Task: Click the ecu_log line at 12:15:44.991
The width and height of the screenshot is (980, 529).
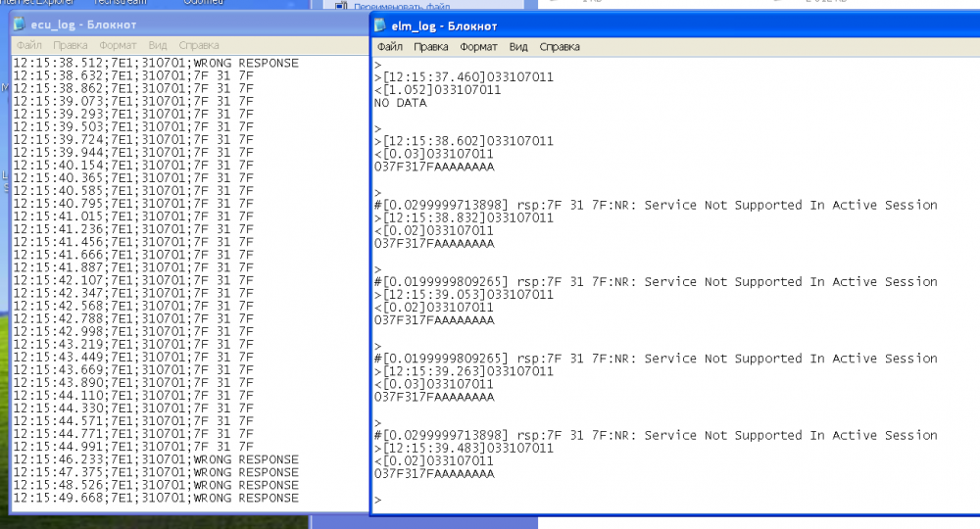Action: click(x=133, y=447)
